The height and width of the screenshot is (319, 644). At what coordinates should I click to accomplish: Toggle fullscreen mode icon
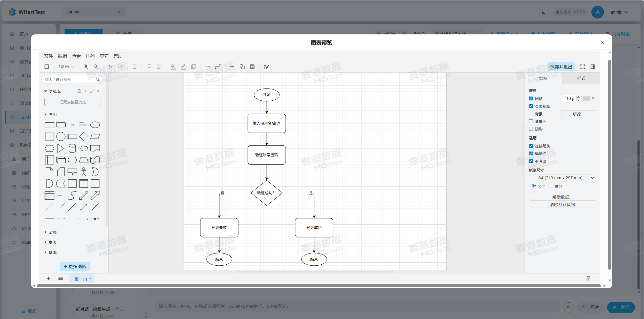point(582,67)
